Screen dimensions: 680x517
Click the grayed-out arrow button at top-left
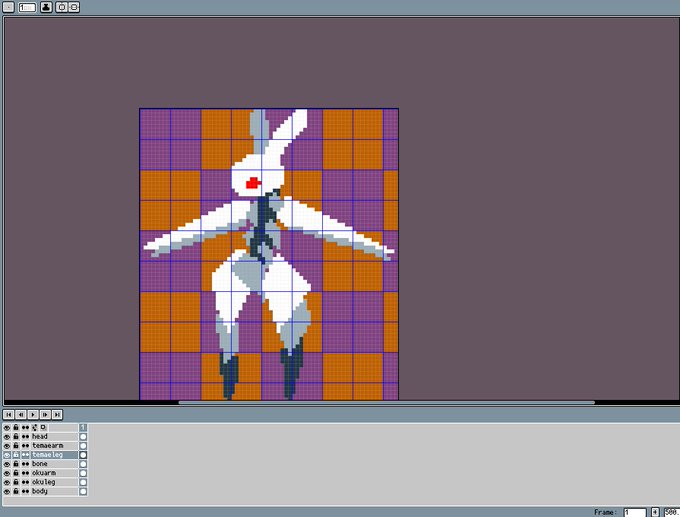pos(9,7)
